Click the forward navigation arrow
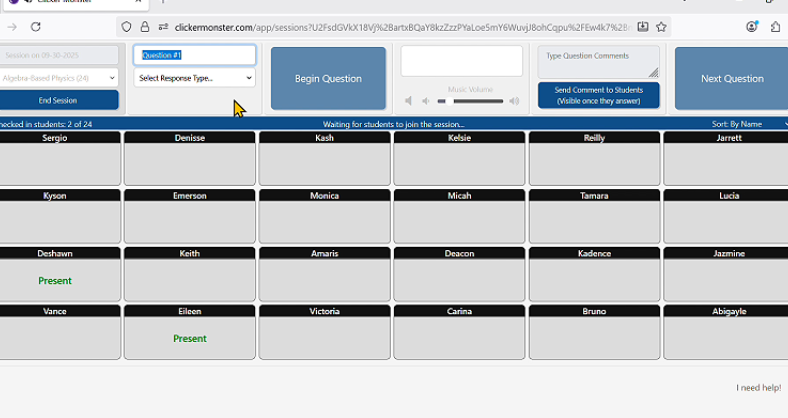The width and height of the screenshot is (788, 418). 12,27
